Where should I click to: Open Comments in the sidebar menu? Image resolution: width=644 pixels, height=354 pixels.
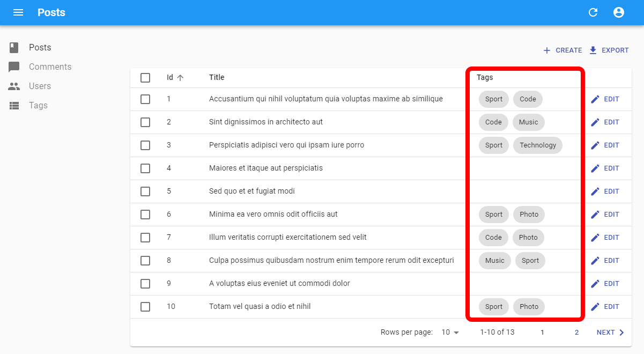pos(50,67)
